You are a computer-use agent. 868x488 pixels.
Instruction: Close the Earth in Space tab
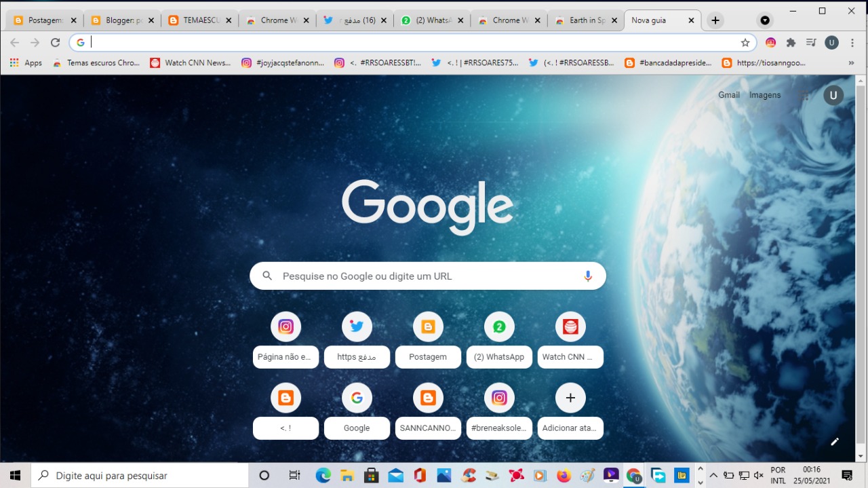tap(615, 20)
